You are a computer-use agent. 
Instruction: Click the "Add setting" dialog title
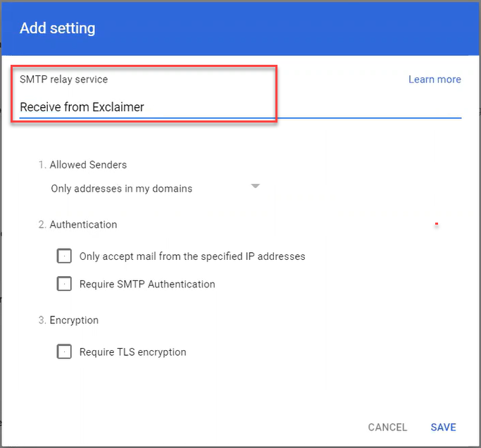click(57, 29)
